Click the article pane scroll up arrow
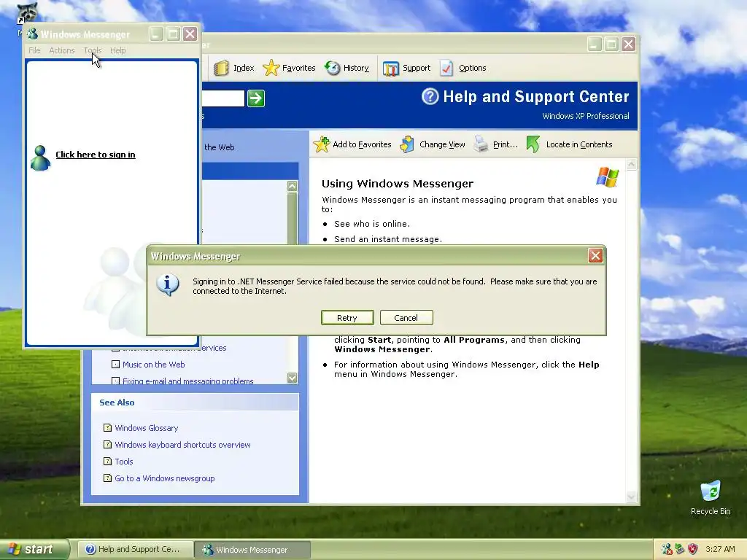This screenshot has height=560, width=747. click(x=631, y=165)
